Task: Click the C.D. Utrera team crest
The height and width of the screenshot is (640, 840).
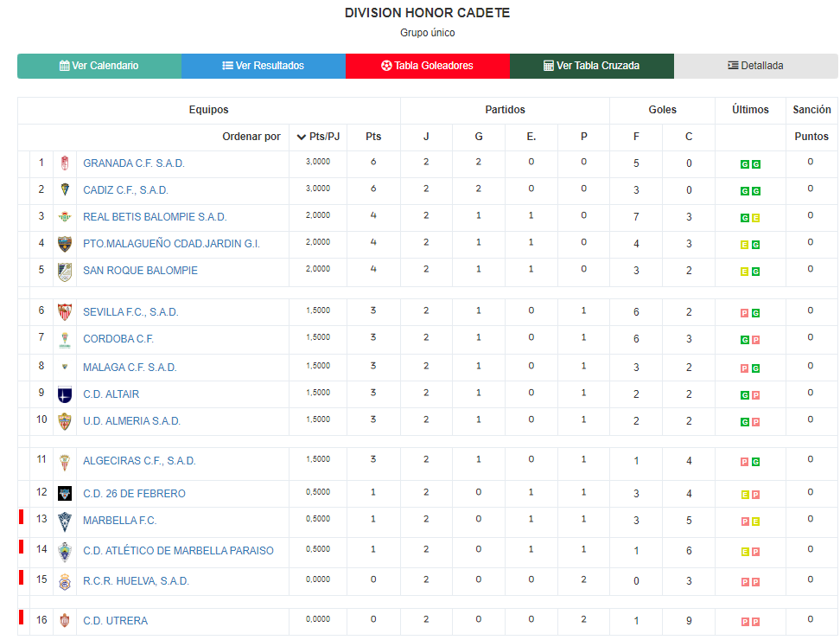Action: click(x=65, y=621)
